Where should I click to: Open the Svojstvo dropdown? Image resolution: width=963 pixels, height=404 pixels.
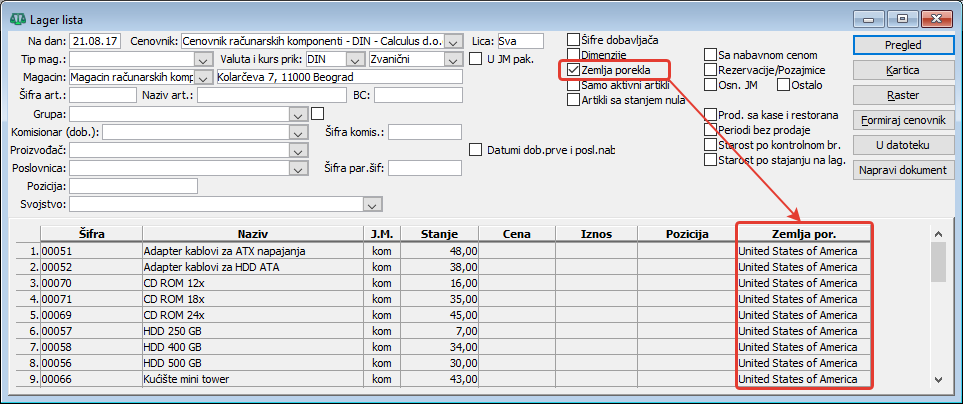click(373, 204)
